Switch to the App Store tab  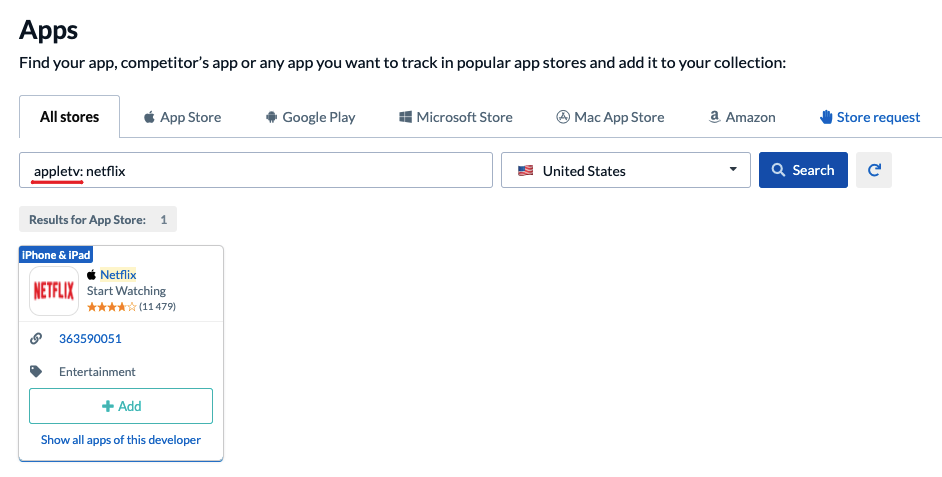click(x=182, y=117)
